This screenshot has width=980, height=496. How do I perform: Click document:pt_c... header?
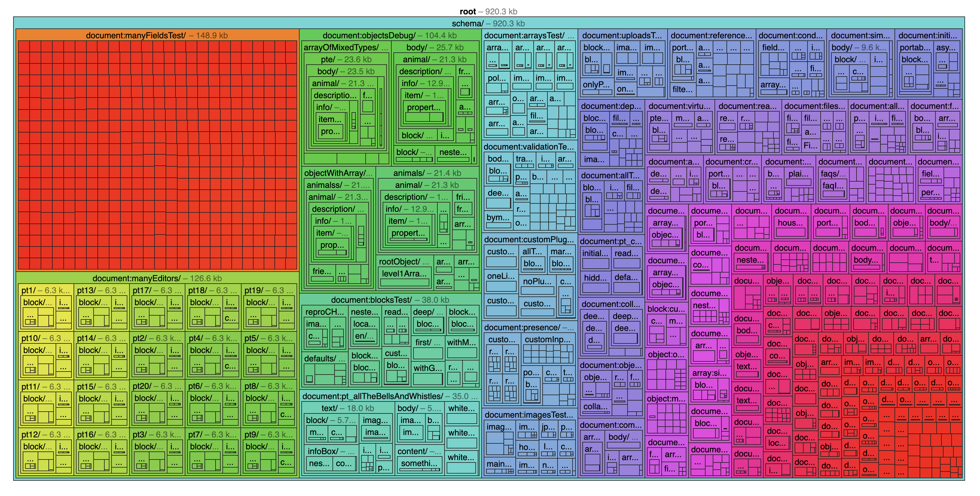[610, 241]
